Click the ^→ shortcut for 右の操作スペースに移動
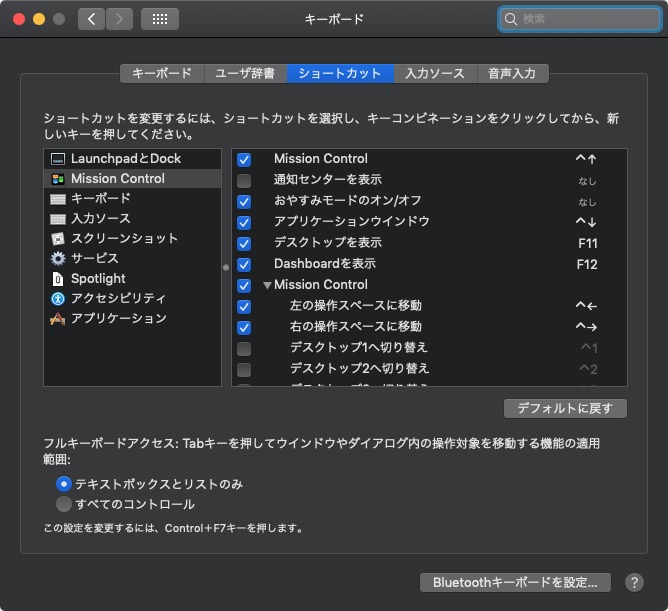Image resolution: width=668 pixels, height=611 pixels. tap(586, 327)
